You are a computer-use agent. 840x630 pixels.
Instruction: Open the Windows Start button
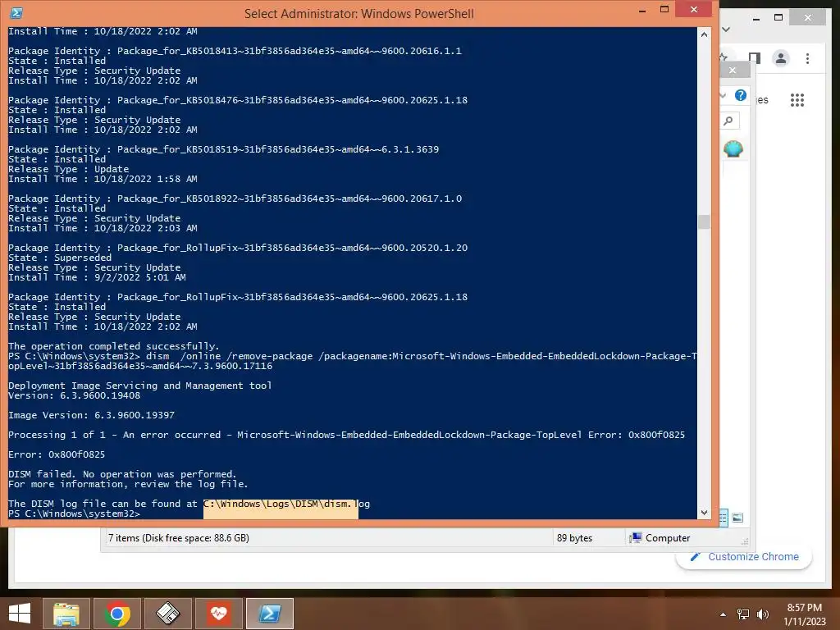(x=20, y=614)
